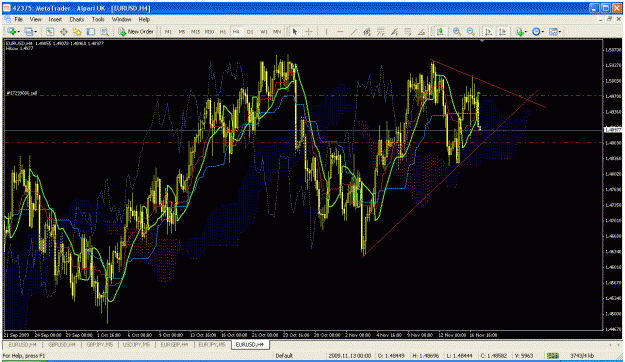Open the Insert menu
This screenshot has height=362, width=625.
tap(55, 19)
